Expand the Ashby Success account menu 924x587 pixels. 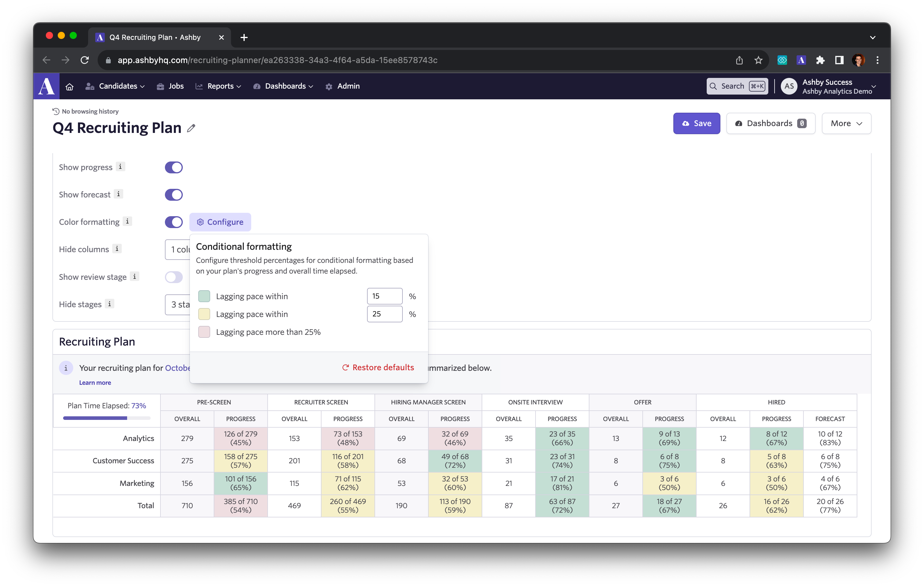coord(829,86)
